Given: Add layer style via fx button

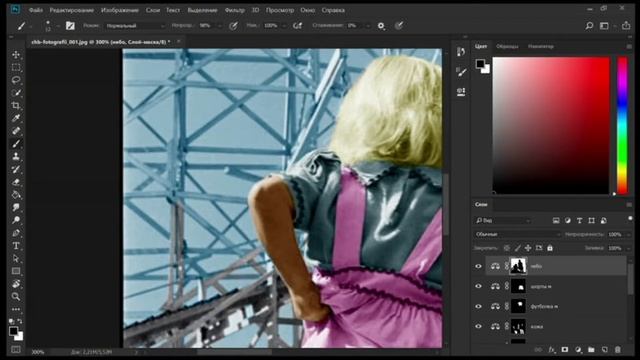Looking at the screenshot, I should (x=552, y=350).
